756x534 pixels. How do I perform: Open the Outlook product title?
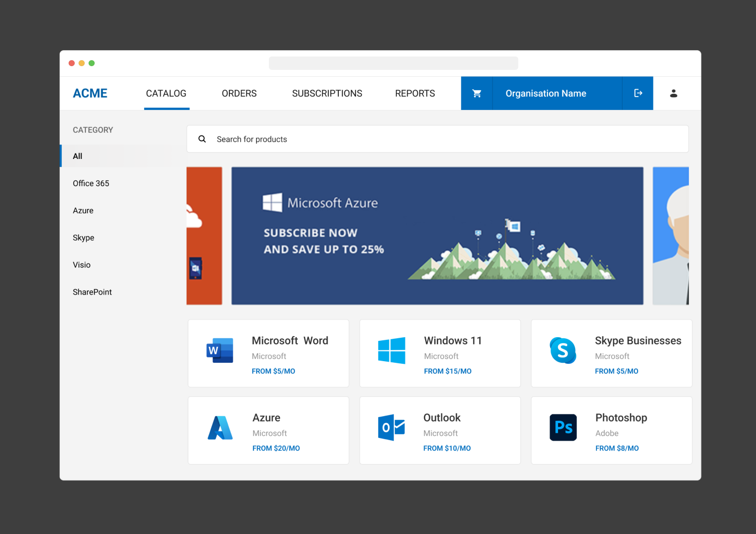click(442, 418)
